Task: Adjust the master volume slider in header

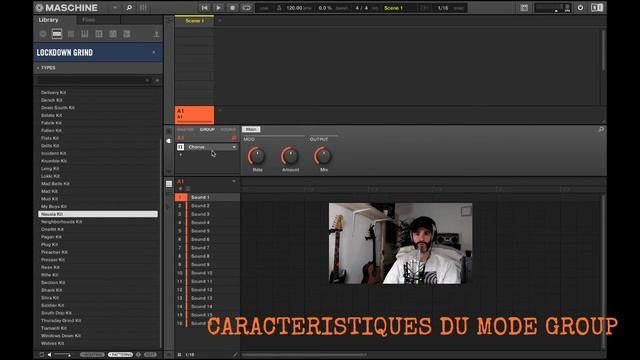Action: click(549, 8)
